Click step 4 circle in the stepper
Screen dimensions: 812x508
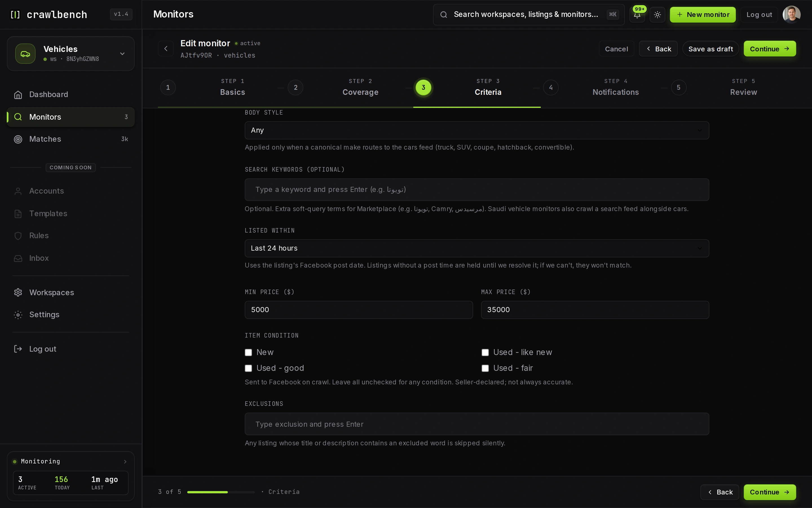[551, 87]
